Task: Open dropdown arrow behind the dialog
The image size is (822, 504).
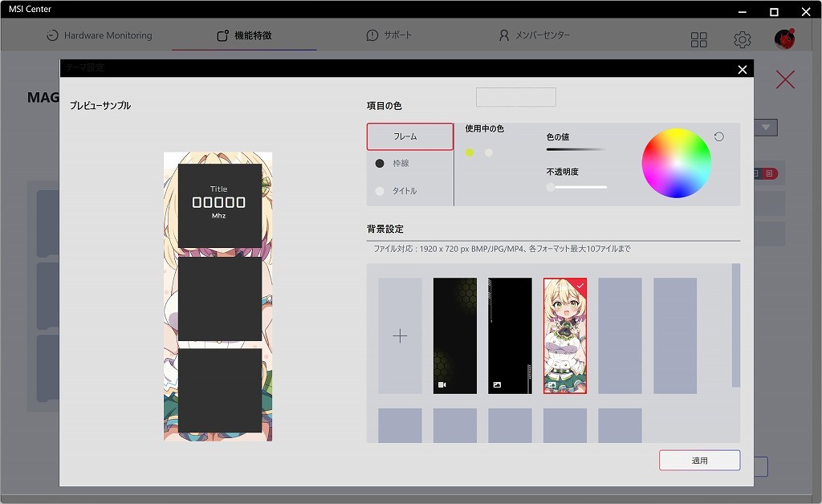Action: click(x=766, y=128)
